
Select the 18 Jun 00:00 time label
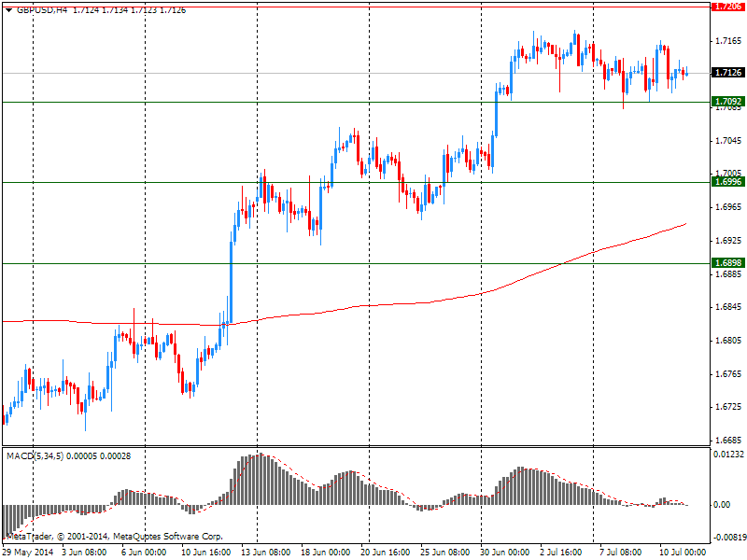pyautogui.click(x=325, y=553)
